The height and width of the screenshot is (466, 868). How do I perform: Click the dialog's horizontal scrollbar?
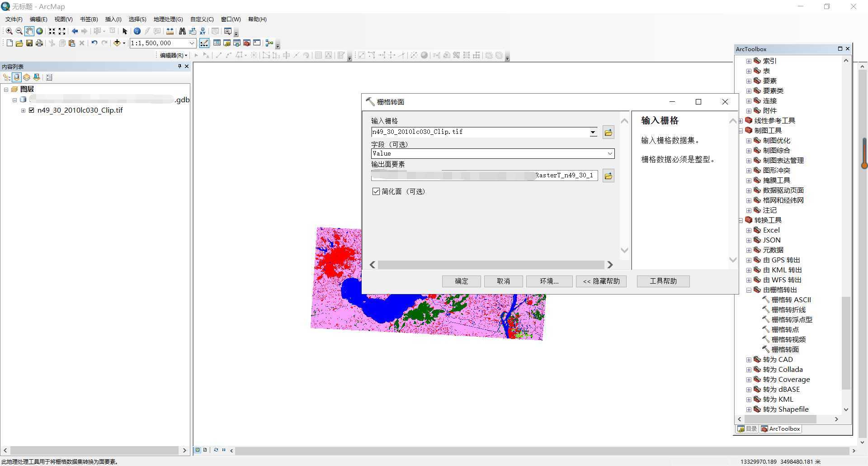[x=491, y=265]
